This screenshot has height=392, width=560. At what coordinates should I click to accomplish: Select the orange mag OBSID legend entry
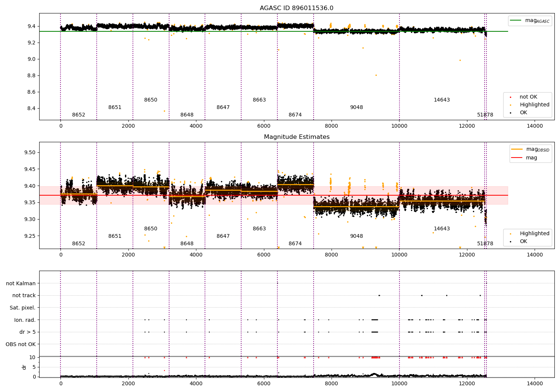(530, 149)
